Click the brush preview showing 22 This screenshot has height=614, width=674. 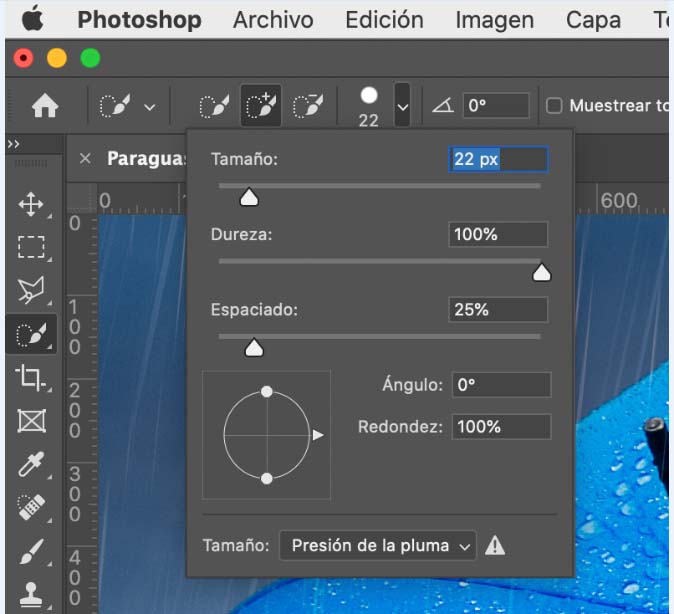pyautogui.click(x=369, y=107)
